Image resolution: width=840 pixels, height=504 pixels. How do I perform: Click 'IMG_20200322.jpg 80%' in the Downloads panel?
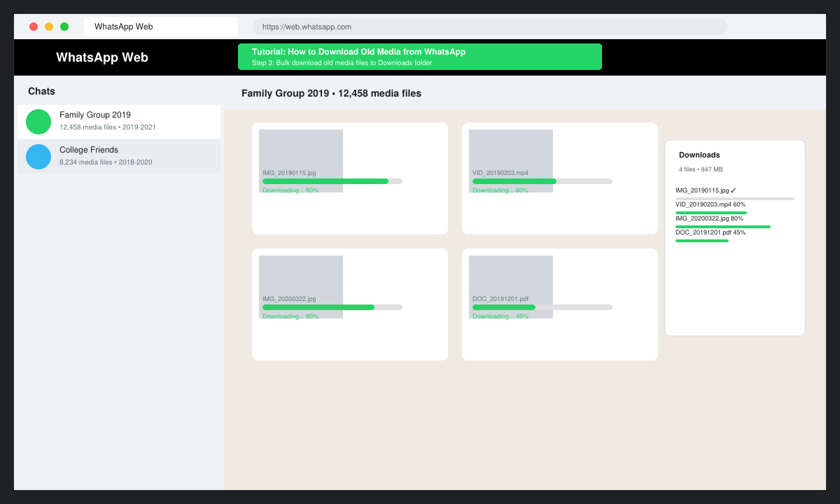click(709, 218)
